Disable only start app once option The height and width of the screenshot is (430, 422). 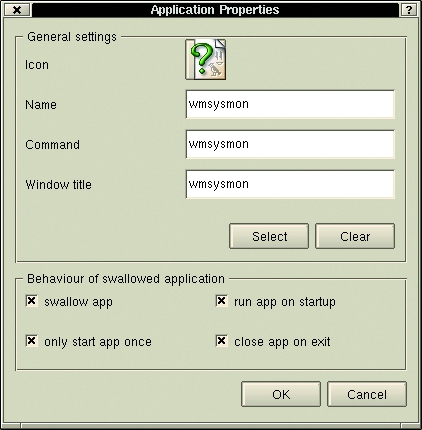pyautogui.click(x=32, y=341)
